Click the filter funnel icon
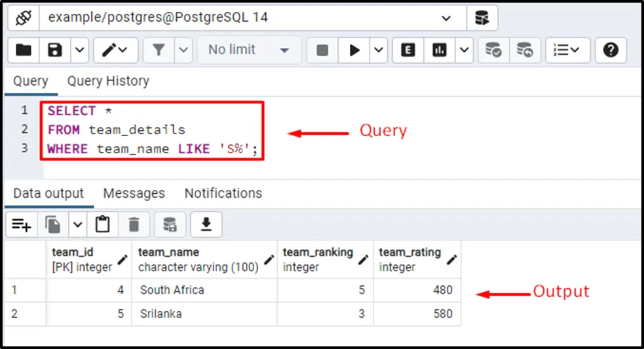 click(x=159, y=50)
